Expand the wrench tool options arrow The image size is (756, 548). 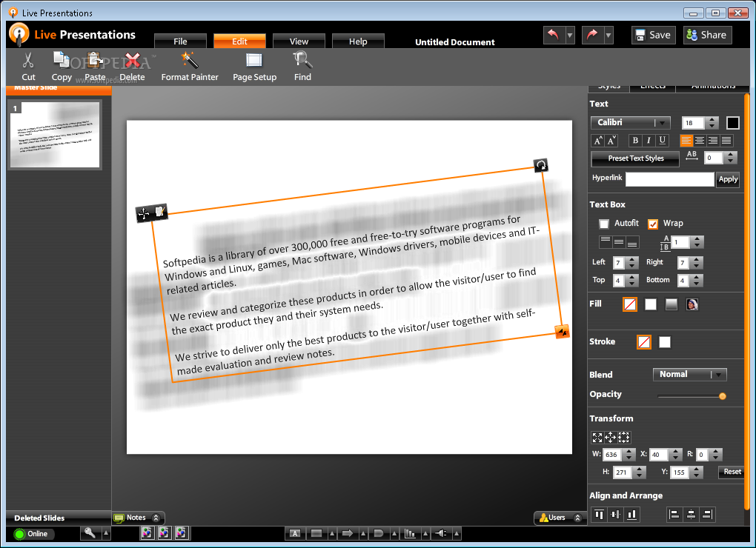(106, 533)
